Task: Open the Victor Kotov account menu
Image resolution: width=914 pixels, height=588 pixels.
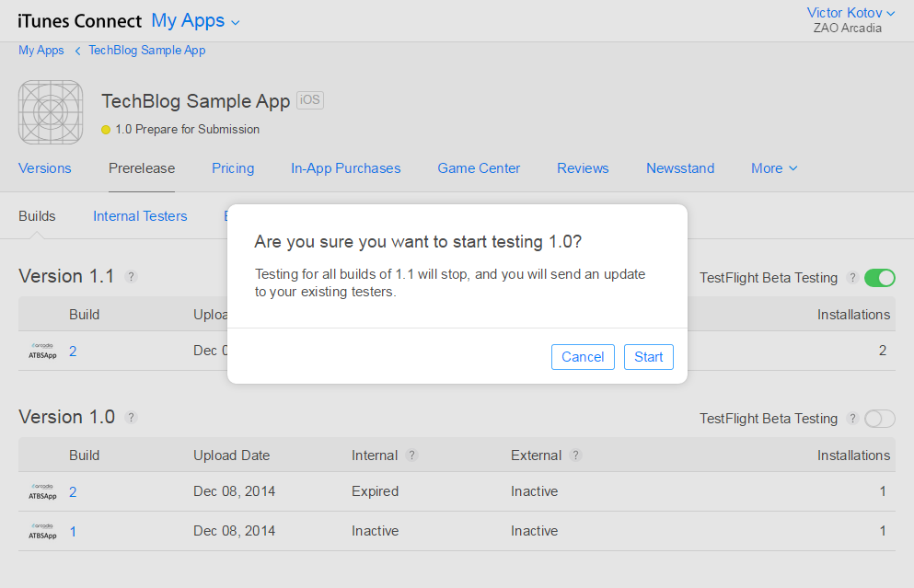Action: 850,13
